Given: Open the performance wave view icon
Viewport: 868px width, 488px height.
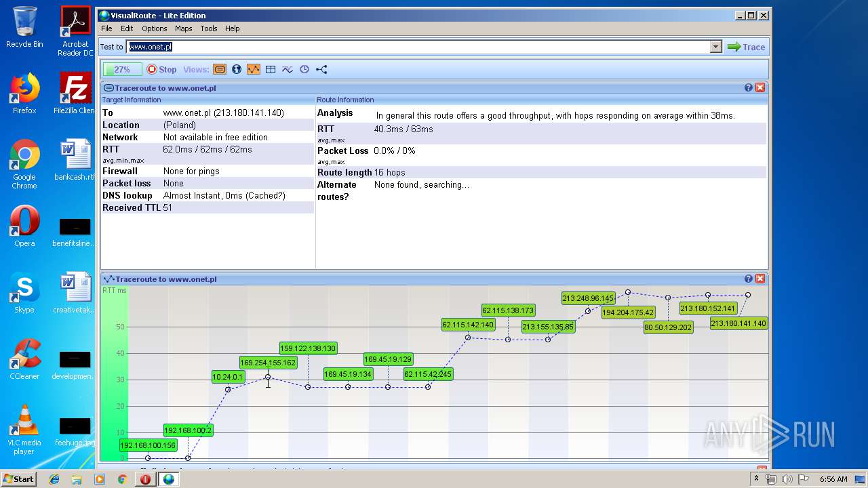Looking at the screenshot, I should [288, 69].
